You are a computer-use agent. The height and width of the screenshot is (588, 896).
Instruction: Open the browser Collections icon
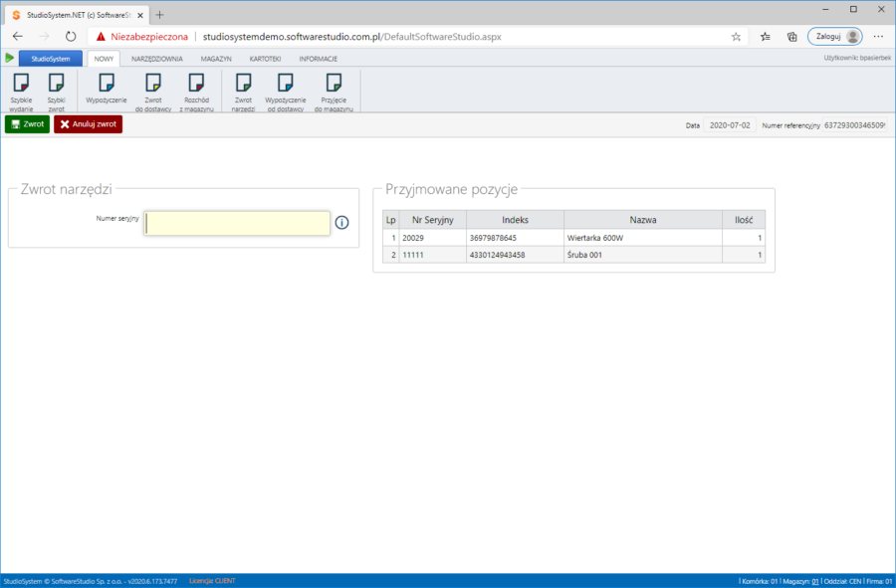pos(792,37)
